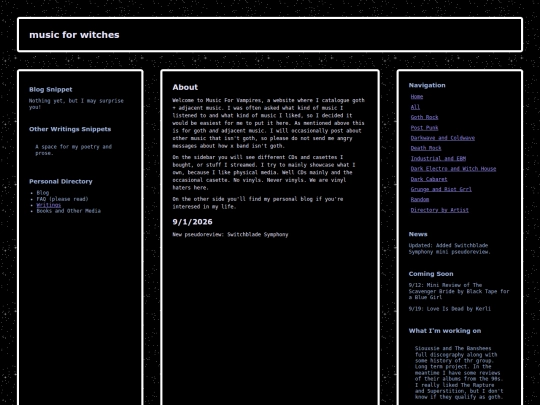Click Books and Other Media entry
540x405 pixels.
(x=69, y=211)
